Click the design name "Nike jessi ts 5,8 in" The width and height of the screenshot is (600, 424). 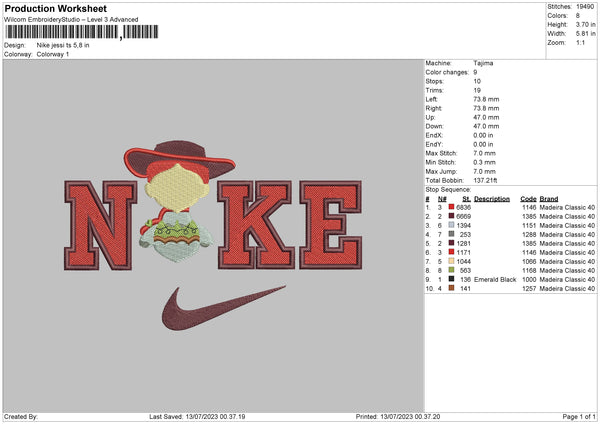[63, 45]
